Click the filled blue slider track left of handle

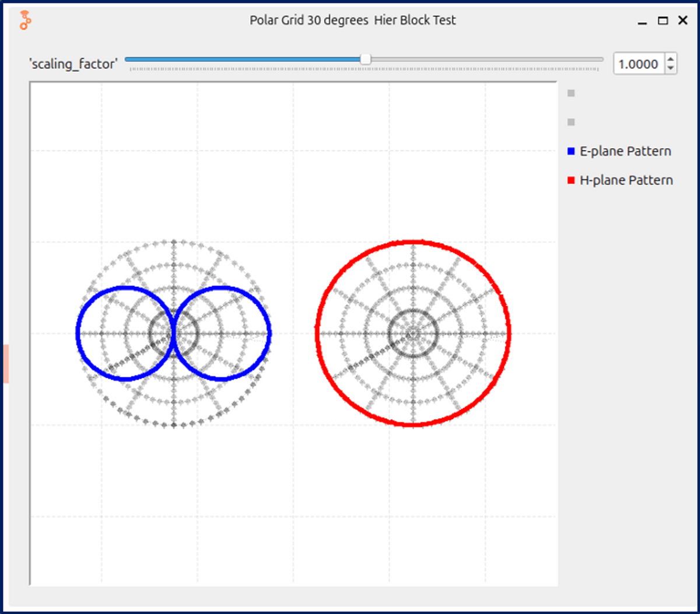click(245, 59)
